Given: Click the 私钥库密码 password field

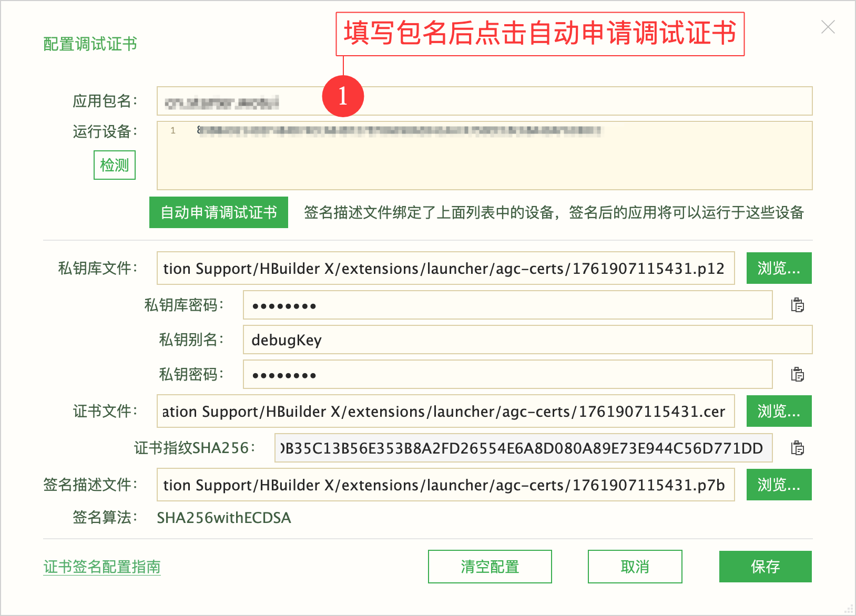Looking at the screenshot, I should (x=507, y=305).
